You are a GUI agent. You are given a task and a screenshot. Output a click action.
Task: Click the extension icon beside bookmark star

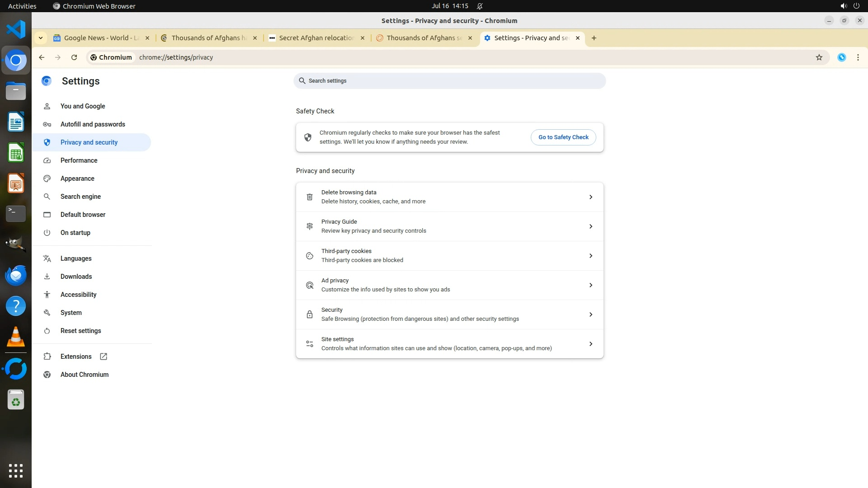click(841, 57)
